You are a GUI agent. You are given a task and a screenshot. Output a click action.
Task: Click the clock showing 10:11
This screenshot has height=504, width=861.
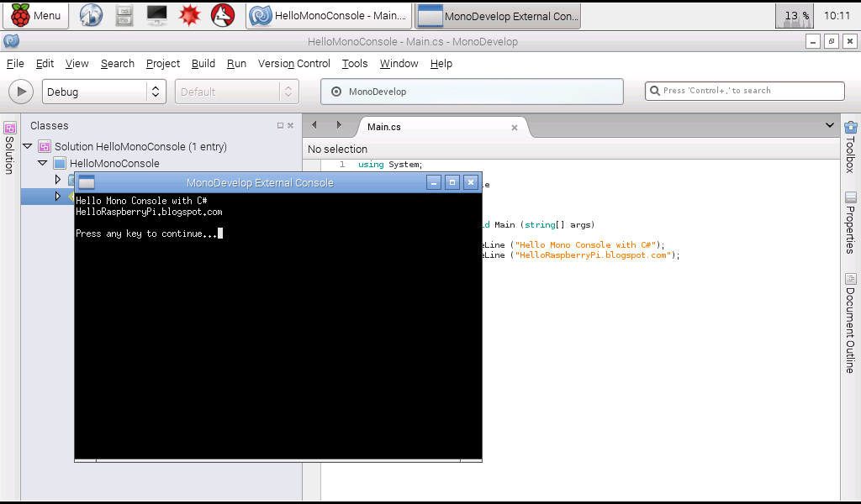(837, 15)
